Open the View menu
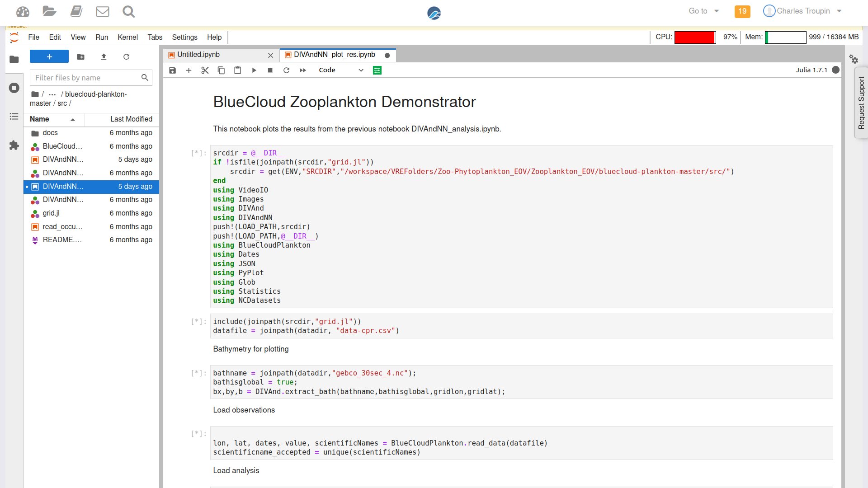This screenshot has height=488, width=868. tap(78, 37)
